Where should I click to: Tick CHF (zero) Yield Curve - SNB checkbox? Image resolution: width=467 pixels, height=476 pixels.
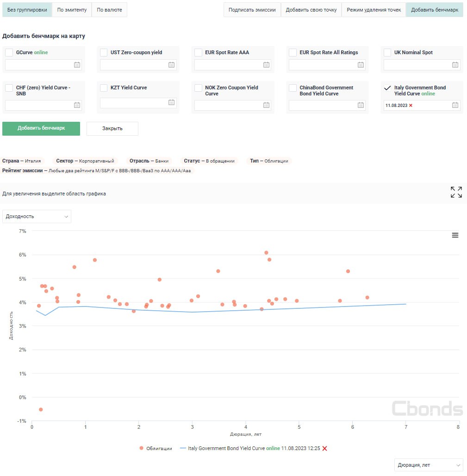pyautogui.click(x=9, y=88)
